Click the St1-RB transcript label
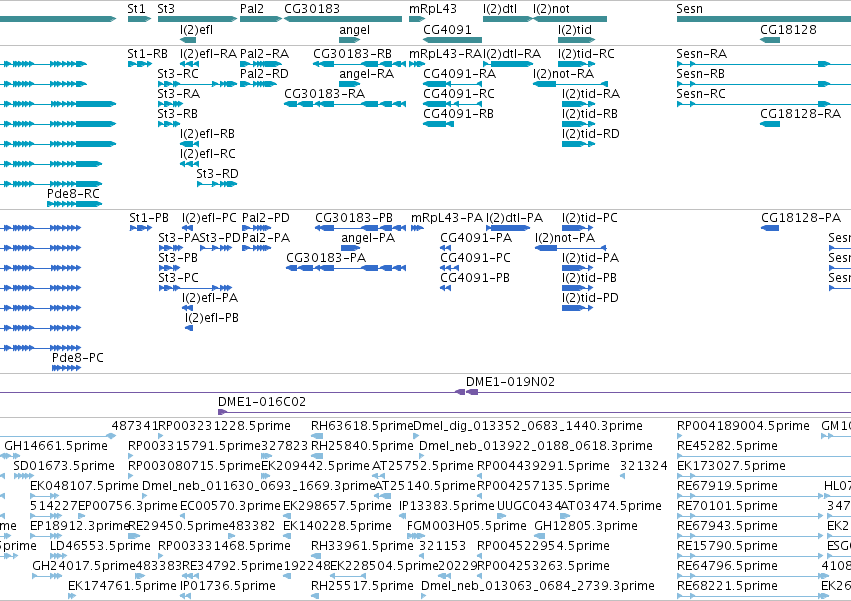The image size is (851, 601). pos(148,54)
